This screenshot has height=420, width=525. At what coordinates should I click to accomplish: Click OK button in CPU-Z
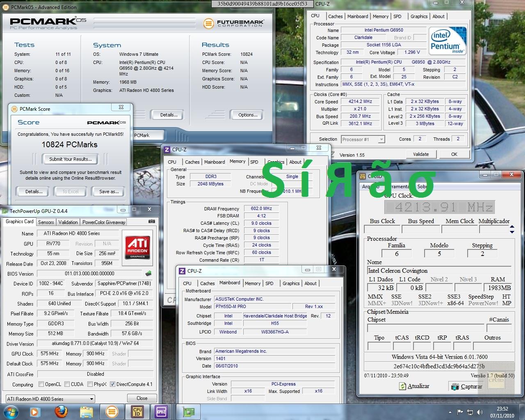[x=454, y=154]
